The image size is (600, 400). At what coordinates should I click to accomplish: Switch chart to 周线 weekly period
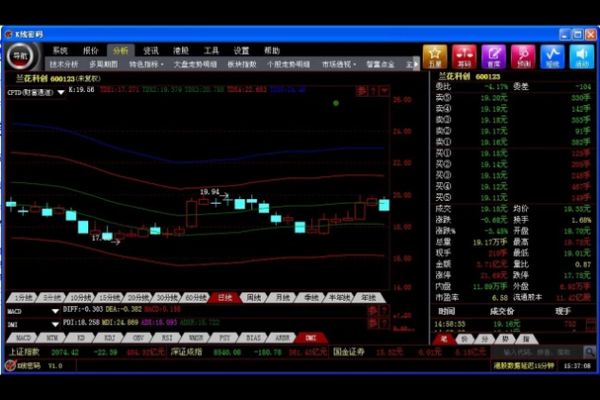tap(254, 297)
